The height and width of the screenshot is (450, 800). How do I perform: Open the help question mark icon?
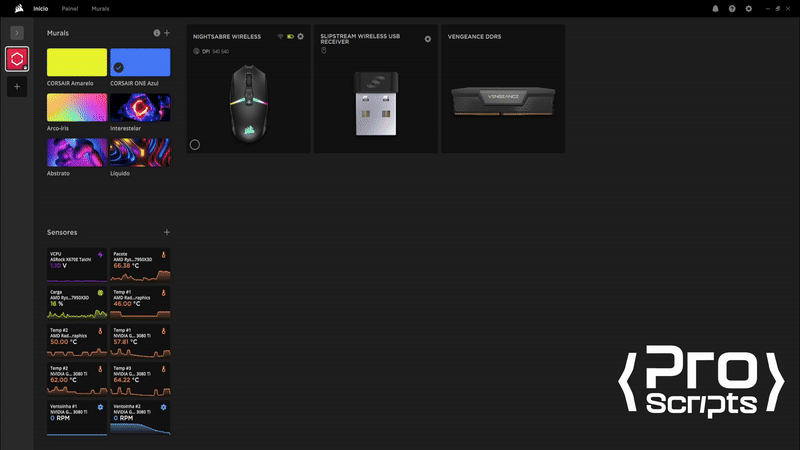pyautogui.click(x=732, y=8)
